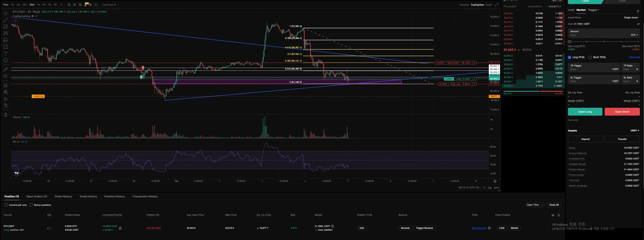Select the trend line drawing tool
The width and height of the screenshot is (644, 240).
tap(6, 20)
